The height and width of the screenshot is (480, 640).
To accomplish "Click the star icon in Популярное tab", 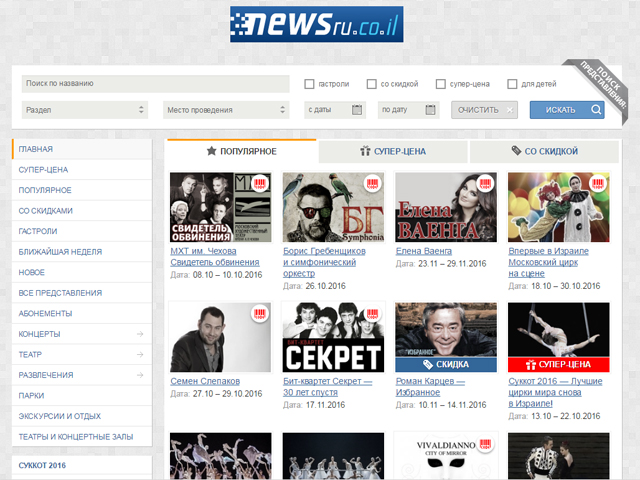I will click(x=211, y=151).
